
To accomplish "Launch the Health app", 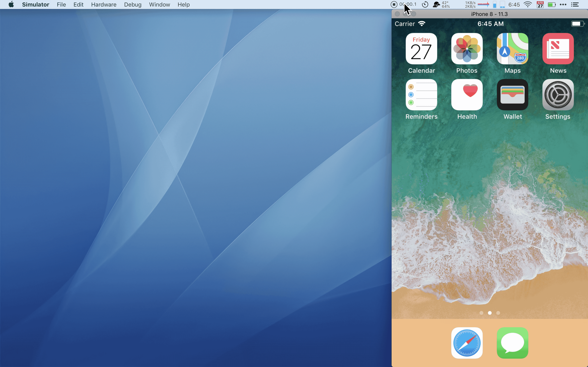I will [467, 95].
